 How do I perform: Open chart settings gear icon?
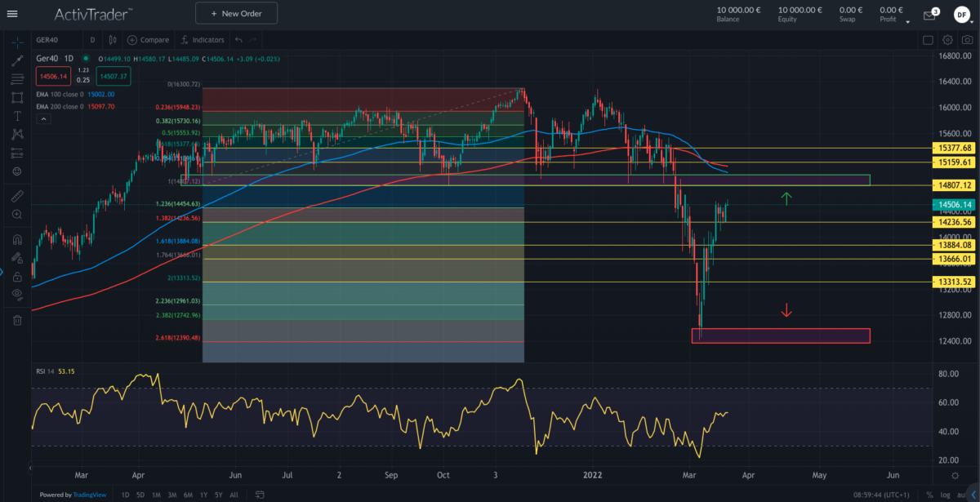point(947,39)
